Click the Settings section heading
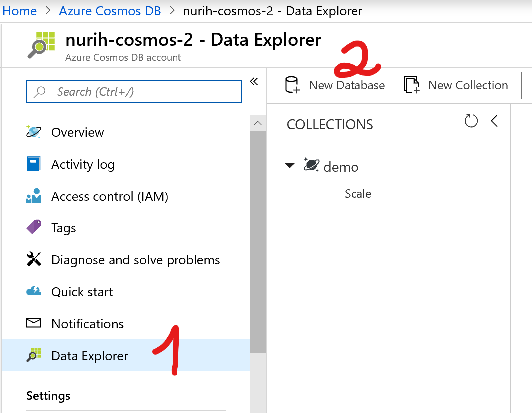 [48, 396]
